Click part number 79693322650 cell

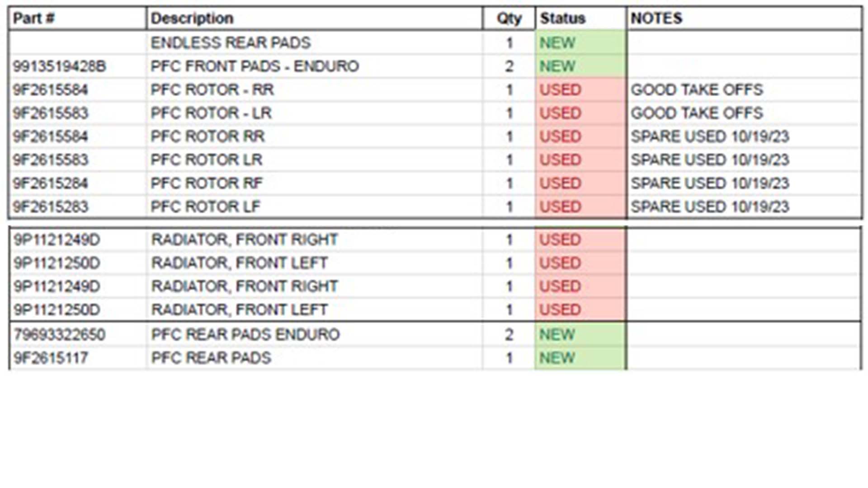[77, 335]
